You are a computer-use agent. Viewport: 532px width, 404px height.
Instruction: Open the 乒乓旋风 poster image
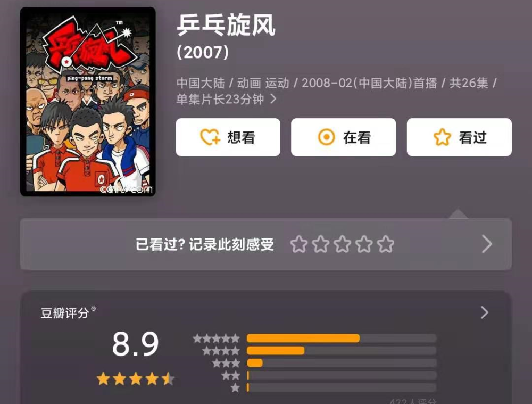88,102
